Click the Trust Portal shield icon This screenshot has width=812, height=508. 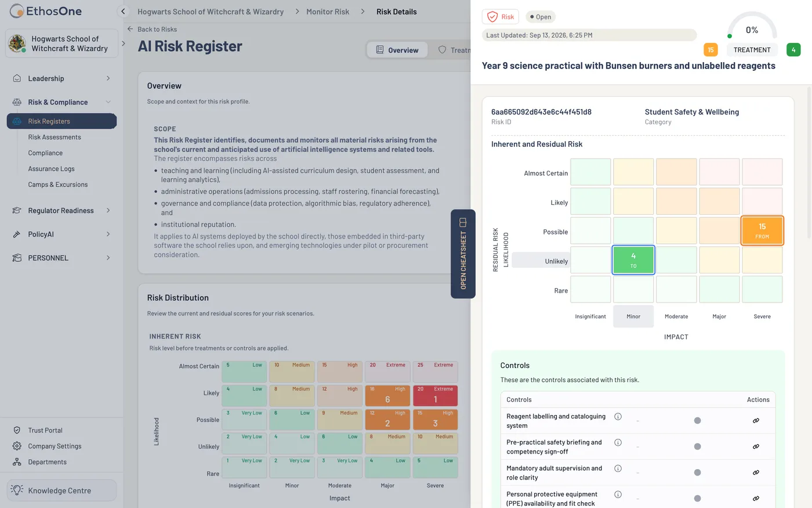click(x=17, y=430)
